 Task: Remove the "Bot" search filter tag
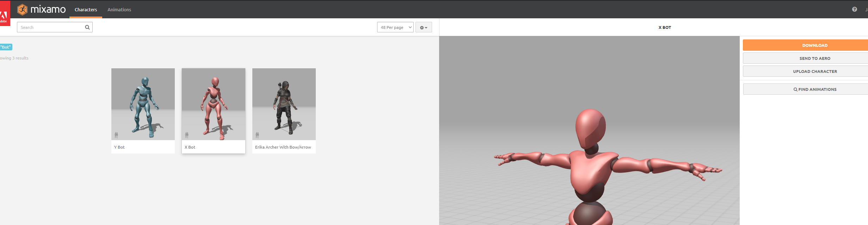click(6, 47)
